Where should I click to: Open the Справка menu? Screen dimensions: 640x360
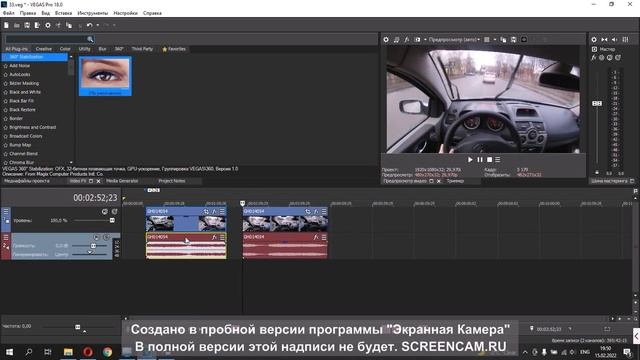(x=152, y=13)
